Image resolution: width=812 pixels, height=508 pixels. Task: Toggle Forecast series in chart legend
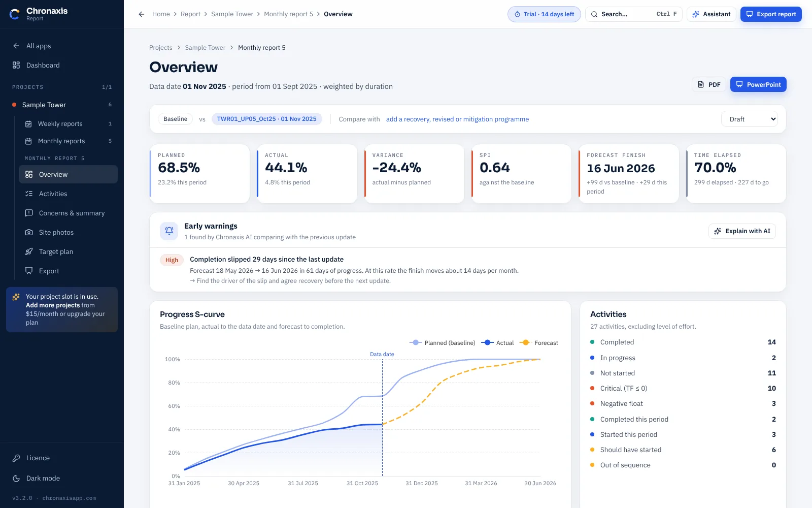click(x=538, y=343)
